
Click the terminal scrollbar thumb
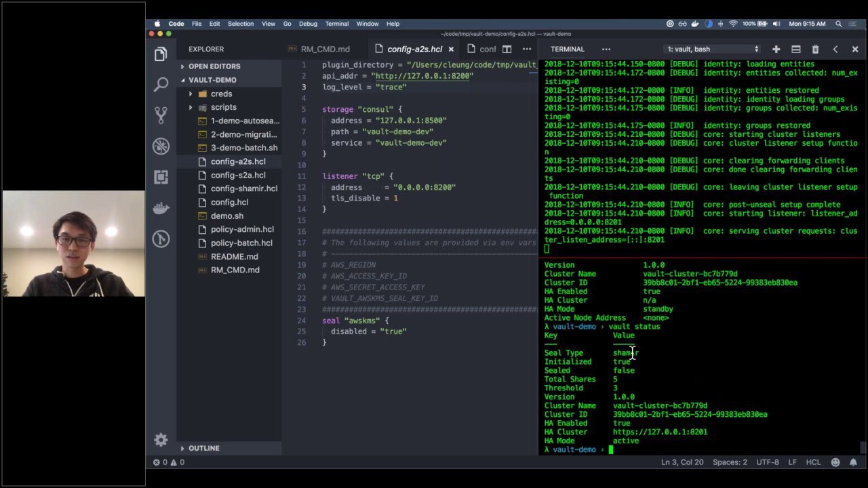coord(863,447)
